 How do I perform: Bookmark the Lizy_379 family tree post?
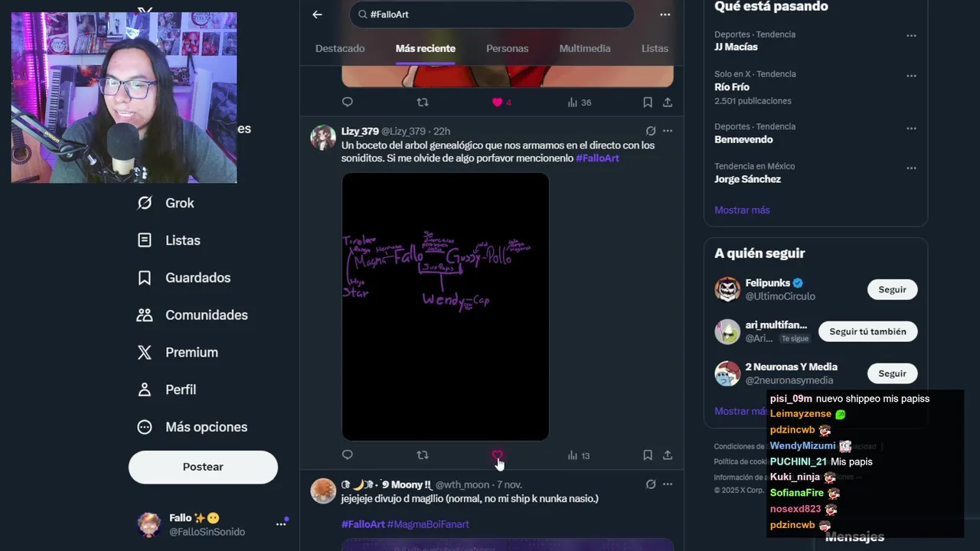coord(648,455)
